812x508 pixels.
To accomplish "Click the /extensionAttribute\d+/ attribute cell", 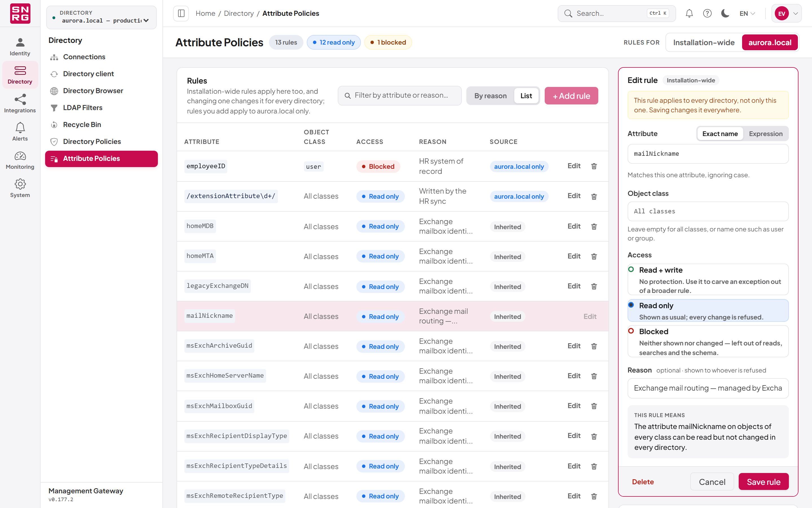I will (x=231, y=196).
